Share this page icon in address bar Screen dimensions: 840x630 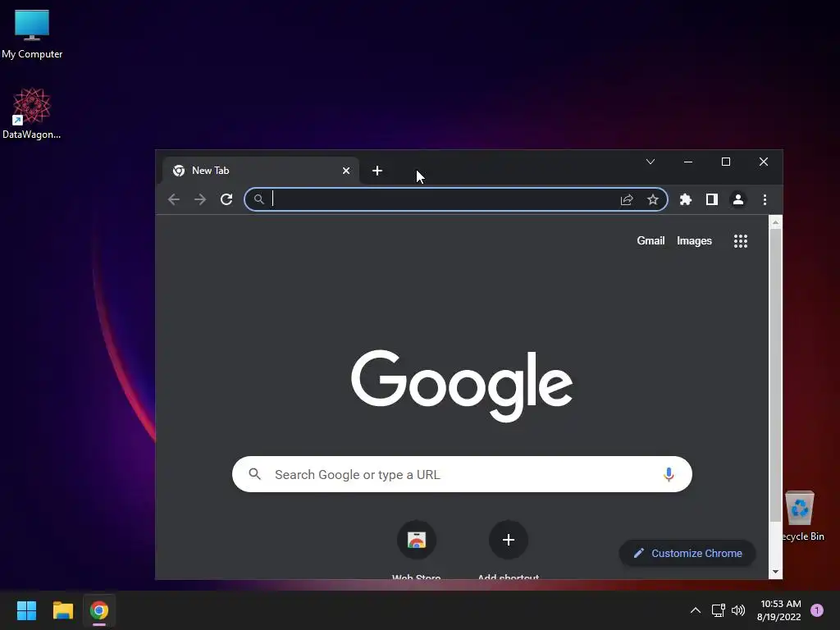(627, 200)
